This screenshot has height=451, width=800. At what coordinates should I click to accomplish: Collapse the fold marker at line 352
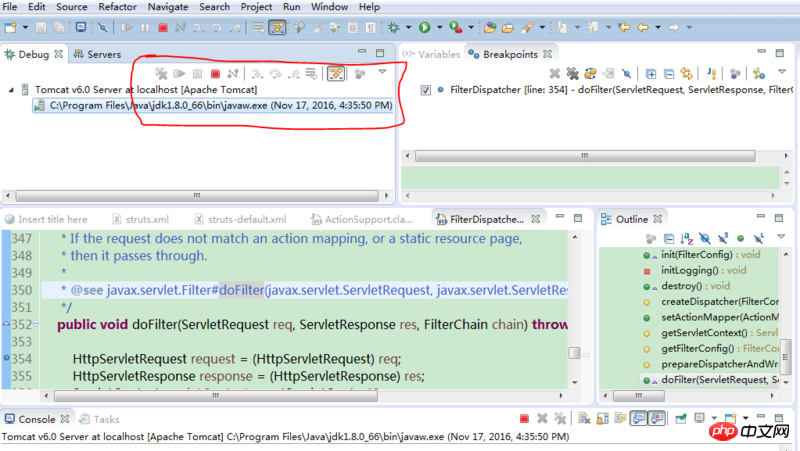36,323
